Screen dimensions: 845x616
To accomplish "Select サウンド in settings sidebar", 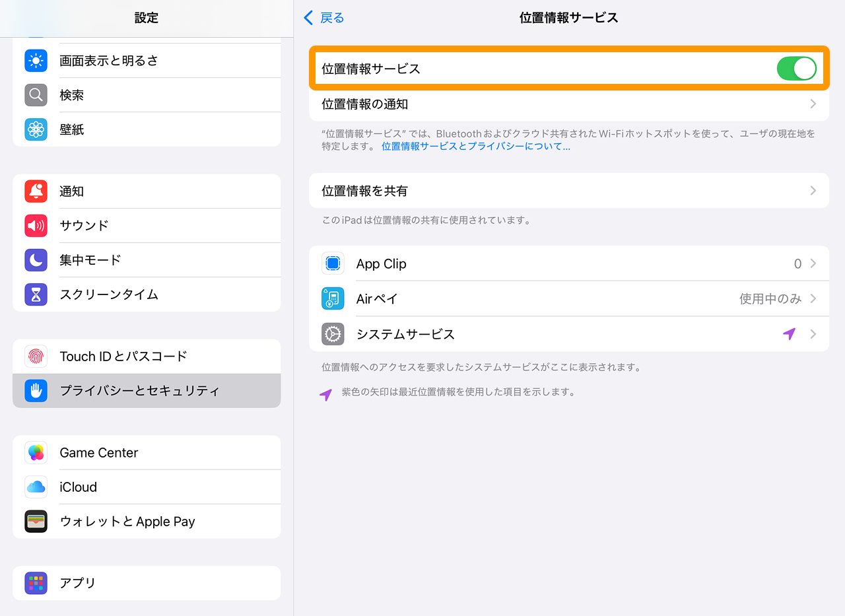I will [x=147, y=226].
